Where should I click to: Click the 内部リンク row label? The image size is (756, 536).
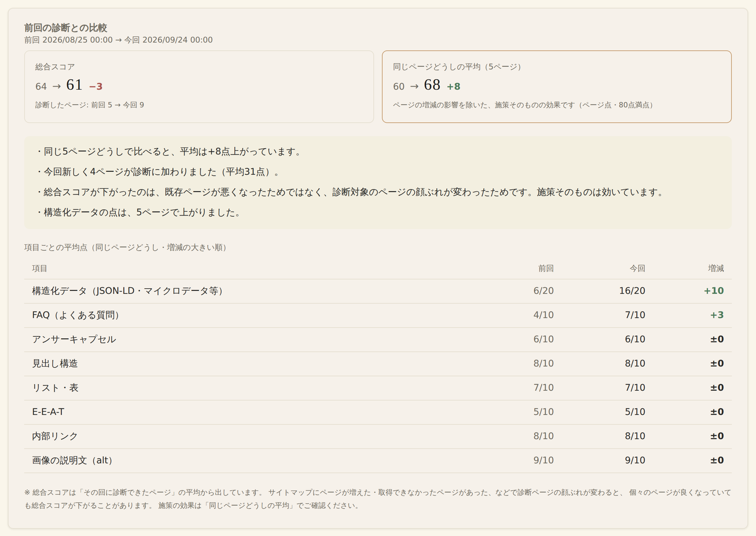(55, 436)
